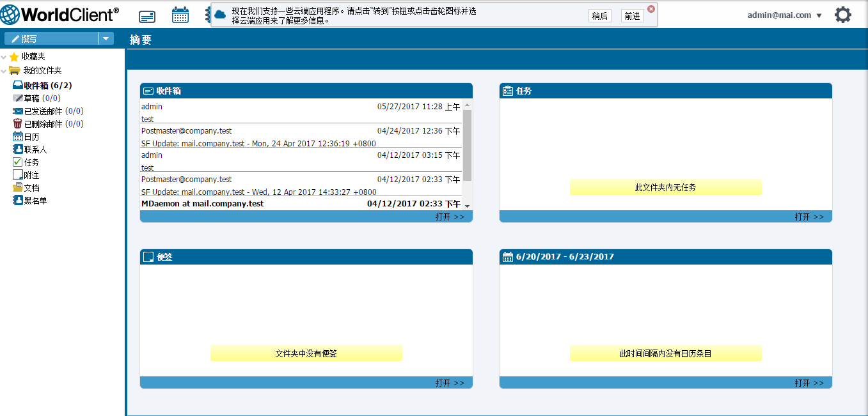Open the admin@mai.com account dropdown
The height and width of the screenshot is (416, 868).
tap(784, 15)
